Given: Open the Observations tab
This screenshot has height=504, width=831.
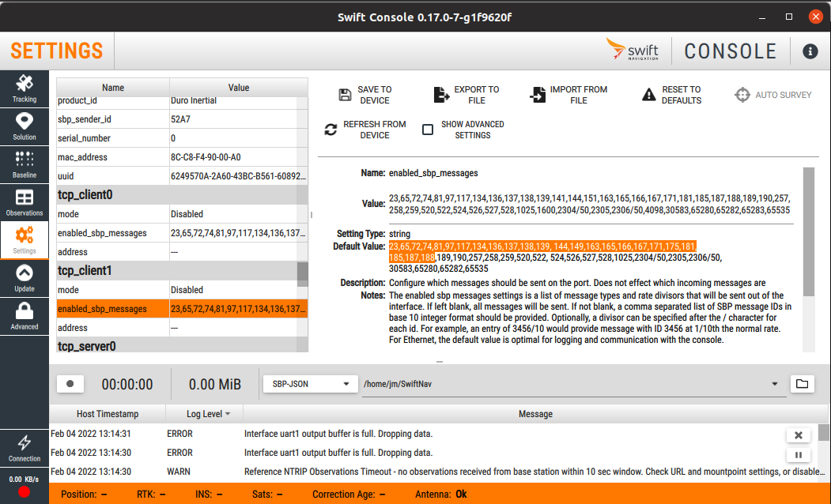Looking at the screenshot, I should coord(25,203).
